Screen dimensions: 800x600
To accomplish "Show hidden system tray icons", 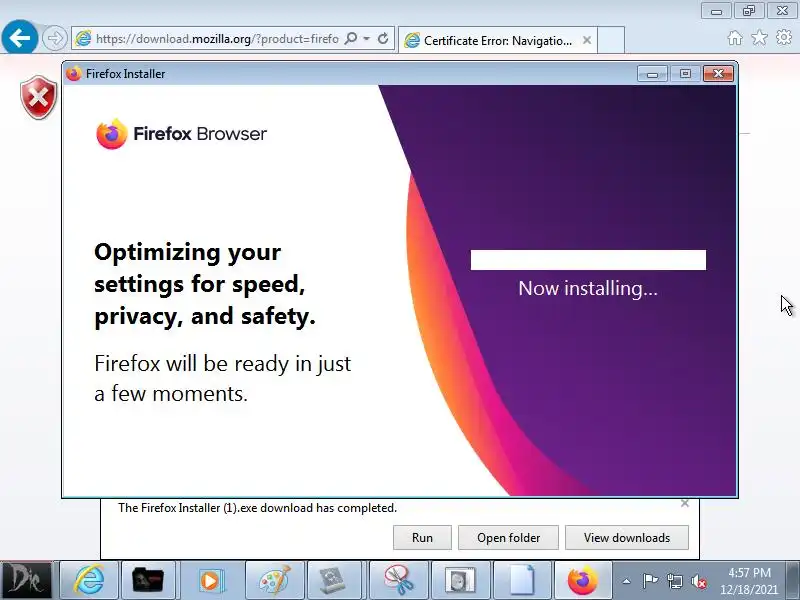I will tap(627, 581).
